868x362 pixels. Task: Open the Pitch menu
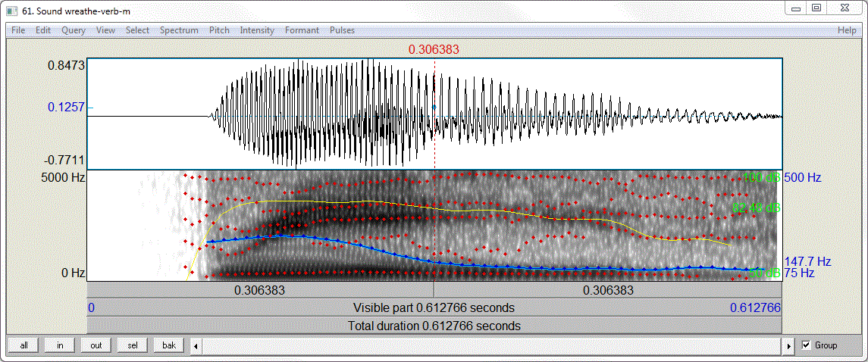click(219, 30)
